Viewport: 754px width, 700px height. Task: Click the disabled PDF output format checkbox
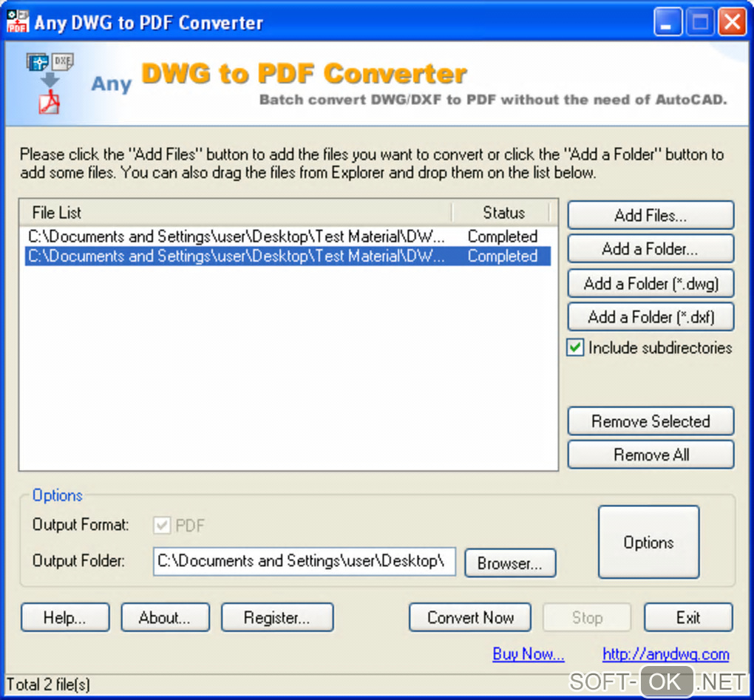[x=162, y=525]
